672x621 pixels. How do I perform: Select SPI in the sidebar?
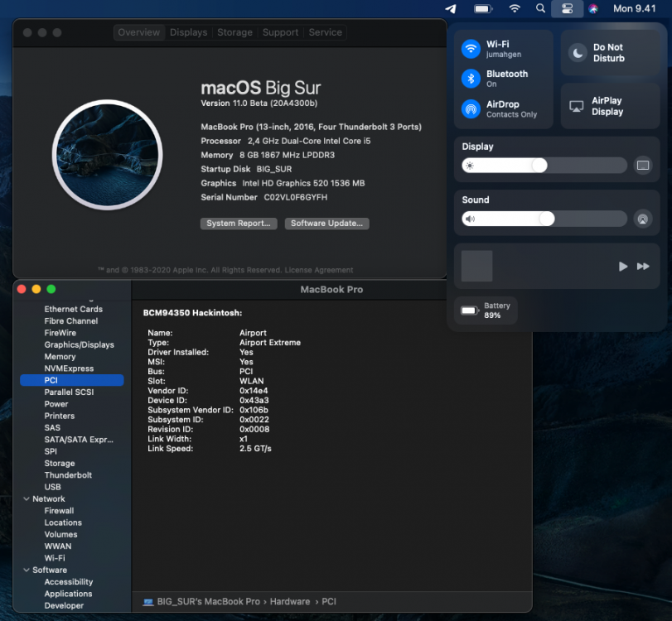[51, 451]
